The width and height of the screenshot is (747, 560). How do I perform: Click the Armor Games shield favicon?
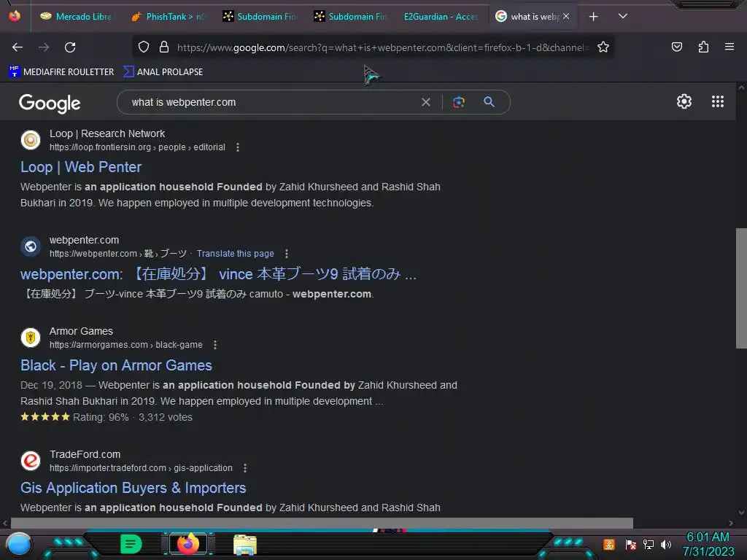[31, 338]
